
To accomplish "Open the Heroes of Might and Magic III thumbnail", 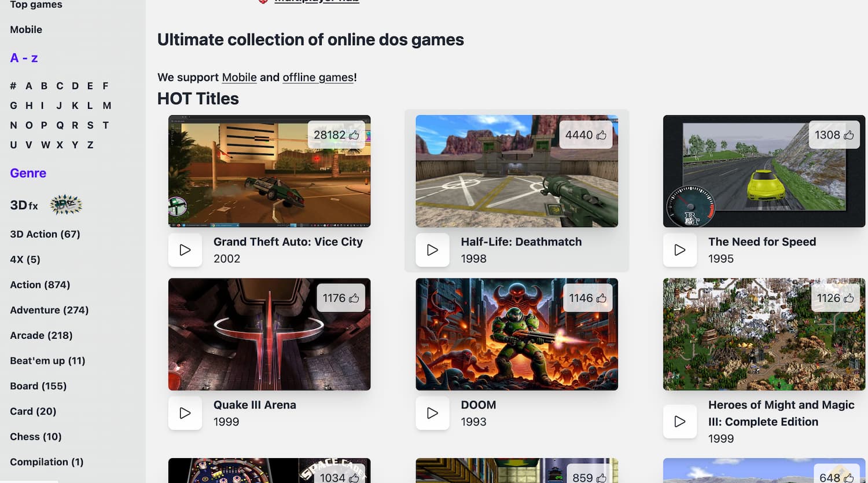I will [764, 334].
